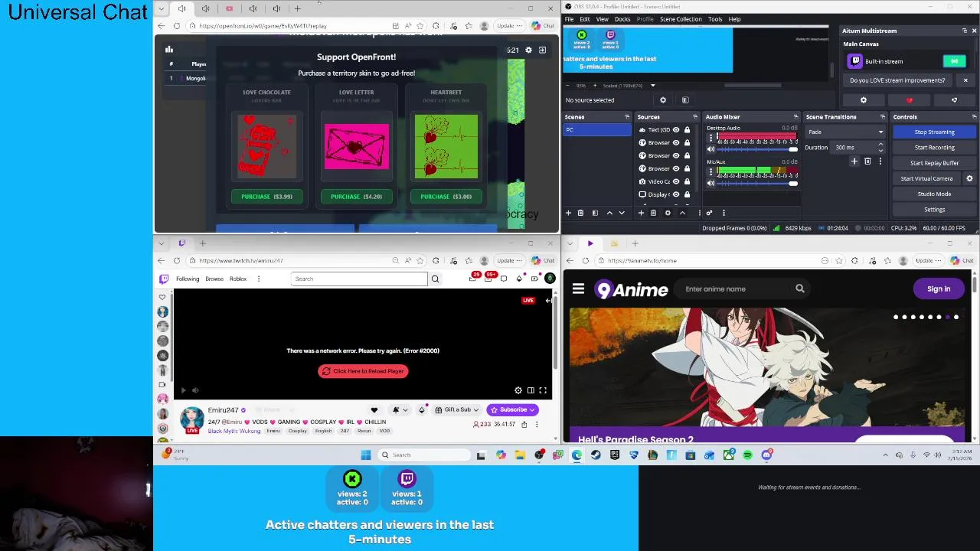Toggle visibility eye of Video Capture source
Screen dimensions: 980x551
pyautogui.click(x=676, y=181)
